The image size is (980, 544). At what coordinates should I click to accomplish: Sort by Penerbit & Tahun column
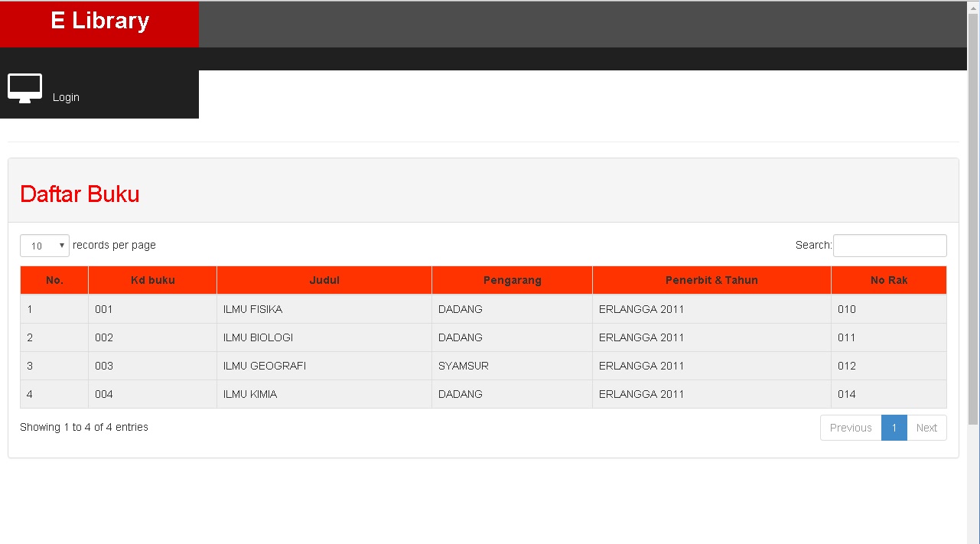(x=711, y=279)
